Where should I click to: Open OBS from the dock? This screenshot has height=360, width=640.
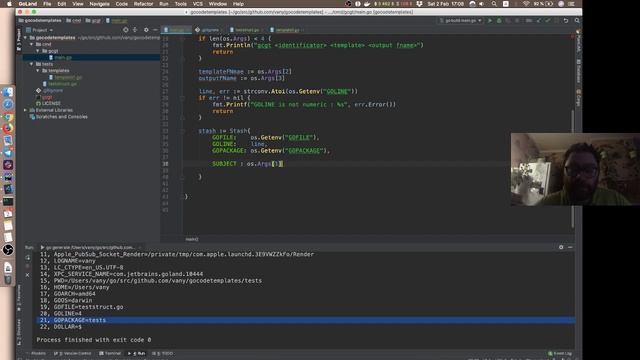[x=8, y=250]
